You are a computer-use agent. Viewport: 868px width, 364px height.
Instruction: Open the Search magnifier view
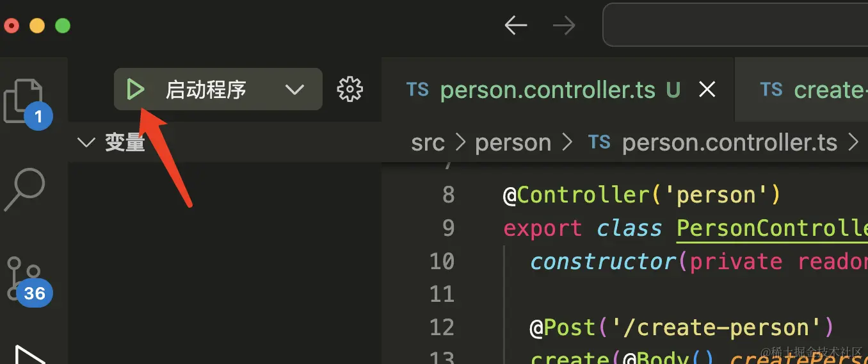pyautogui.click(x=24, y=190)
